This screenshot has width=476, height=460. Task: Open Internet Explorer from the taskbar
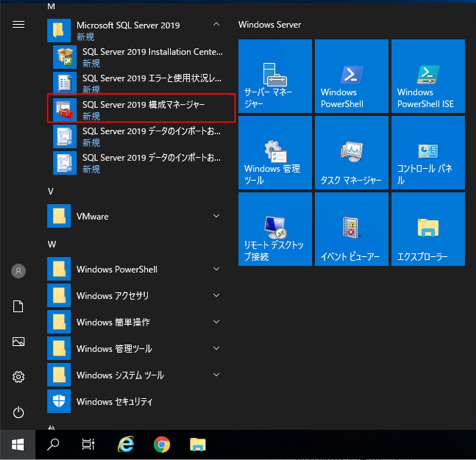[126, 444]
